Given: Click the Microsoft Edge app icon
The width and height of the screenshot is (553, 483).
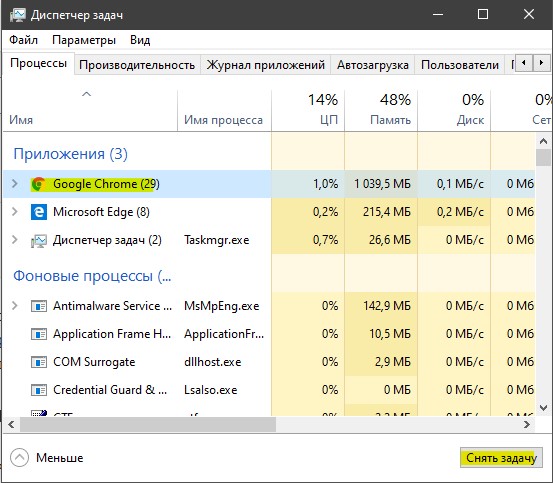Looking at the screenshot, I should (x=38, y=212).
